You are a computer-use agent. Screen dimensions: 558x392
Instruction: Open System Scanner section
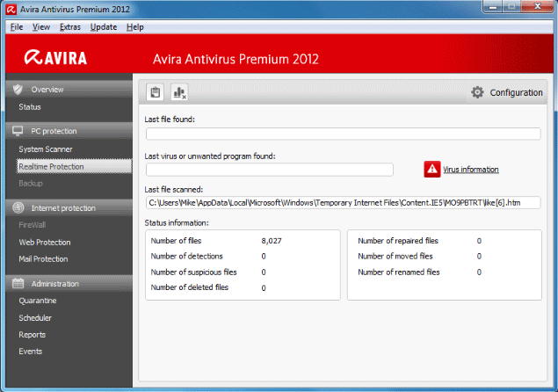point(46,149)
